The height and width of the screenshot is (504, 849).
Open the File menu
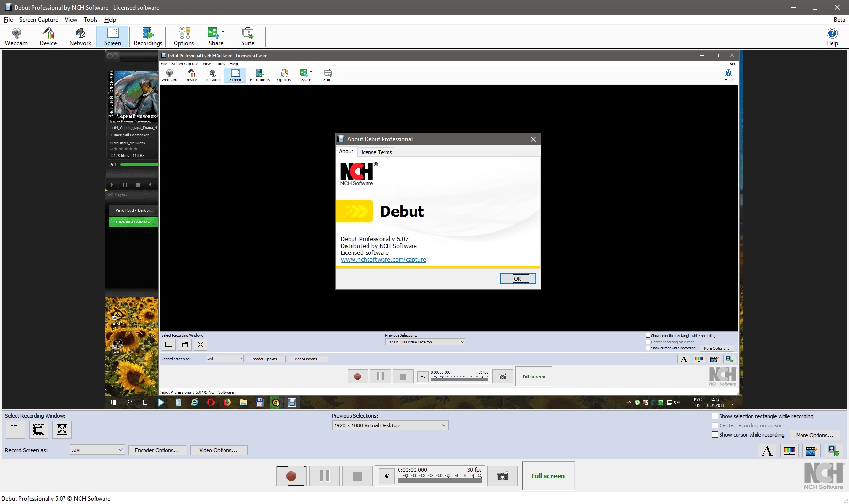[8, 20]
